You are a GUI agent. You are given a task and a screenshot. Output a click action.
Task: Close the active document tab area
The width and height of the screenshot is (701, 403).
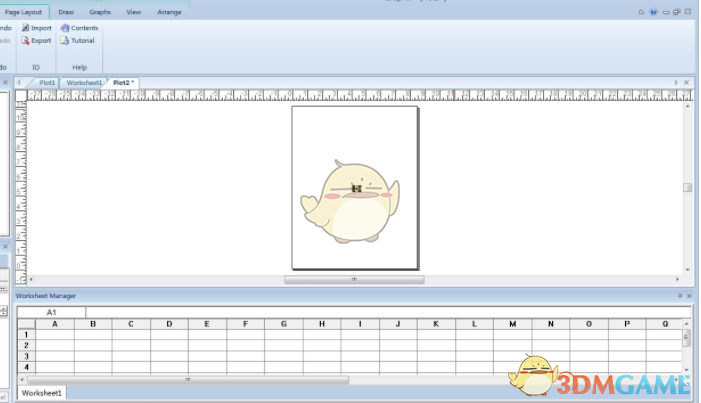point(686,83)
